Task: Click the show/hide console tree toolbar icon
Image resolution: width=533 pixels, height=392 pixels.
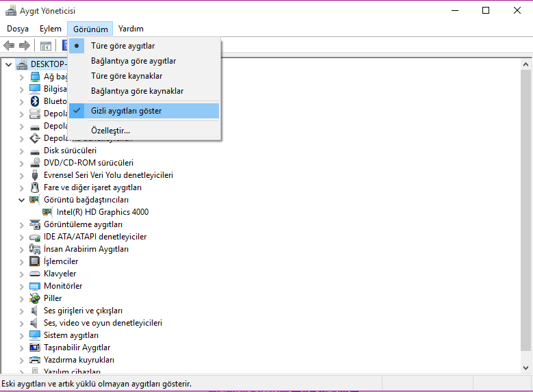Action: pos(46,46)
